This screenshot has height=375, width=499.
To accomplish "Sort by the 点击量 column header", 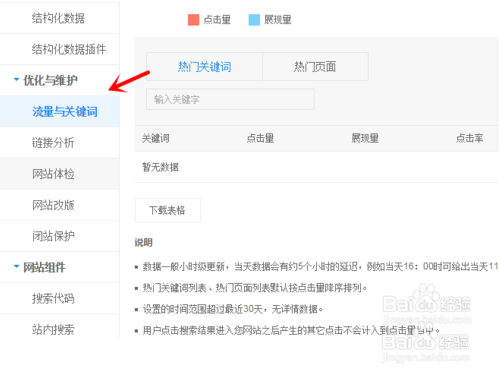I will click(x=260, y=138).
